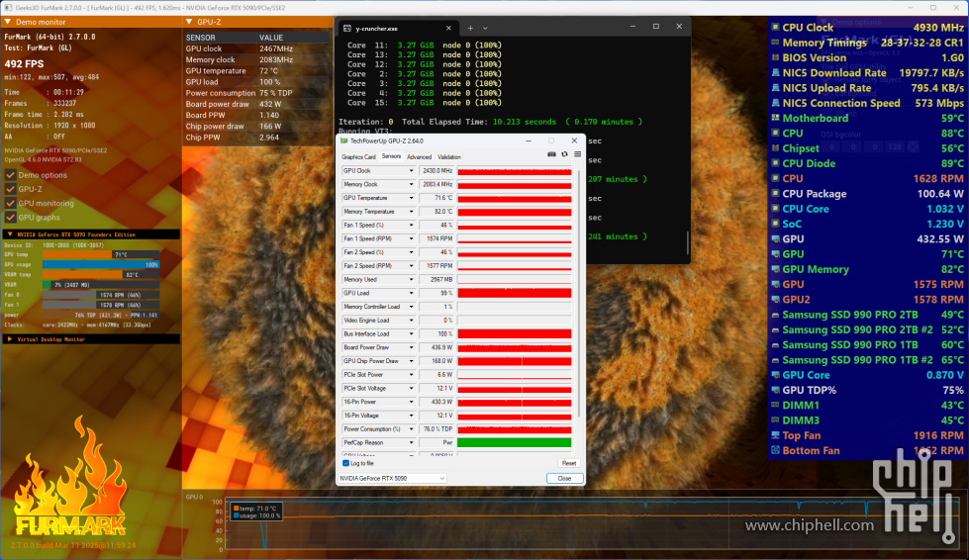This screenshot has height=560, width=969.
Task: Open PerfCap Reason sensor dropdown
Action: (x=411, y=442)
